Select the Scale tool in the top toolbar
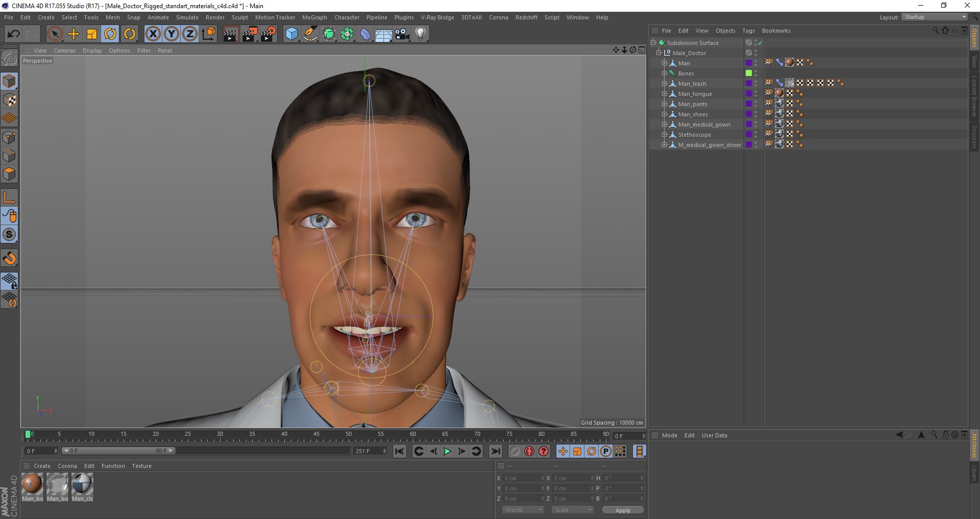Viewport: 980px width, 519px height. [92, 34]
